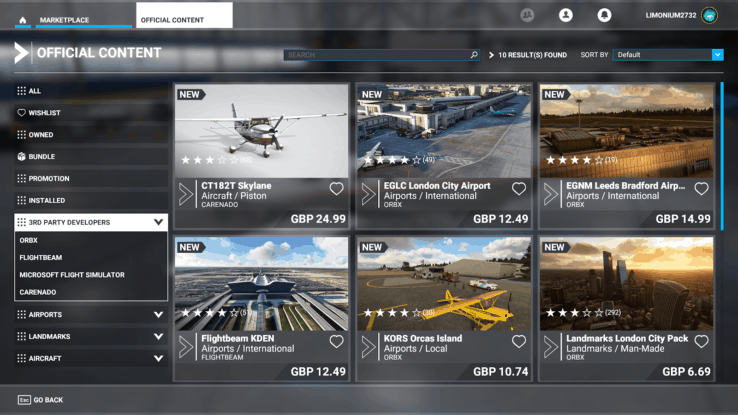The image size is (738, 415).
Task: Click arrow icon on EGNM Leeds Bradford card
Action: (x=551, y=194)
